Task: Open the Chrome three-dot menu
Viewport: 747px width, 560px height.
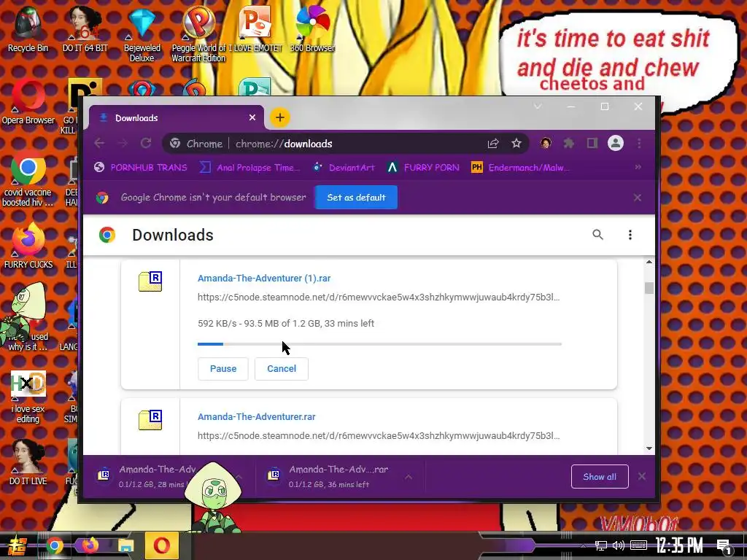Action: pos(639,144)
